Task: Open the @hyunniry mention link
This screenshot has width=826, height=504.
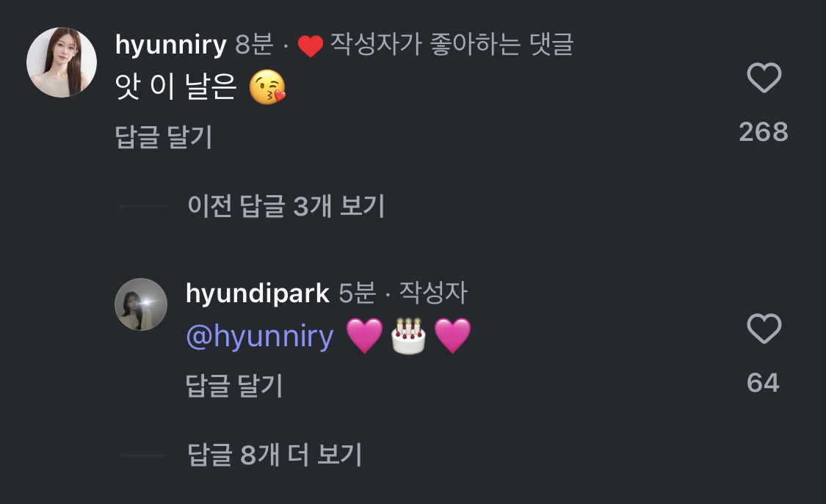Action: click(260, 337)
